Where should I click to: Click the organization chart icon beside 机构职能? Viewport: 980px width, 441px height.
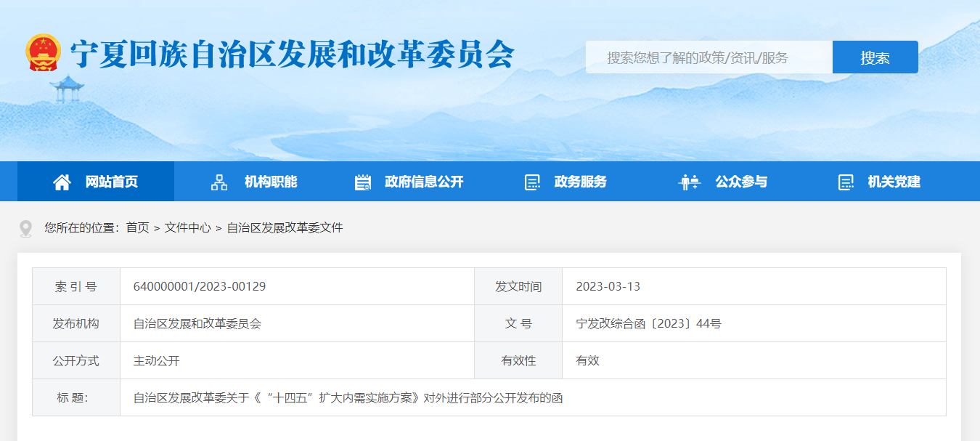point(219,182)
